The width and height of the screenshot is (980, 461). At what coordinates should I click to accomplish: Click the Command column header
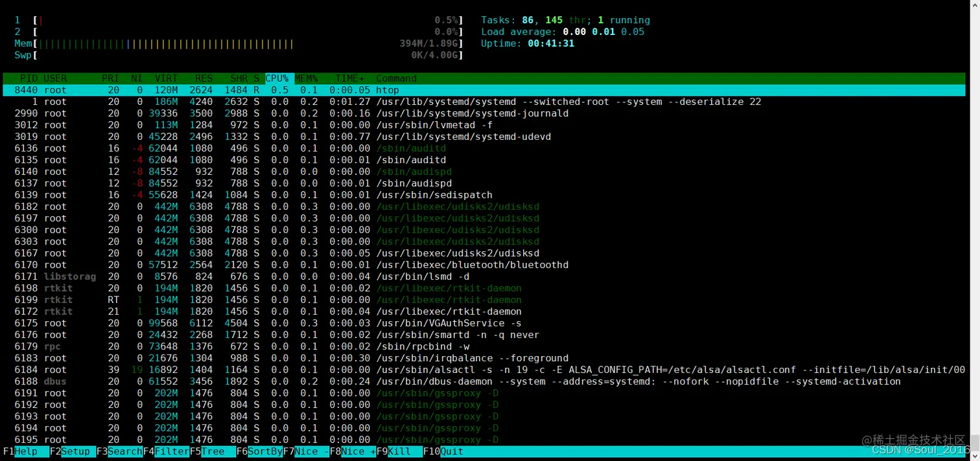[396, 78]
